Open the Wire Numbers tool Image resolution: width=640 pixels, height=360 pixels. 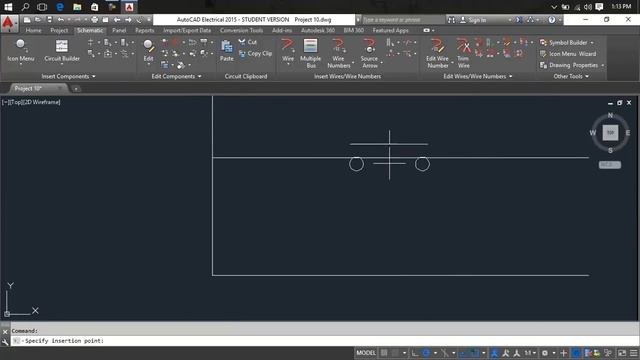point(338,53)
